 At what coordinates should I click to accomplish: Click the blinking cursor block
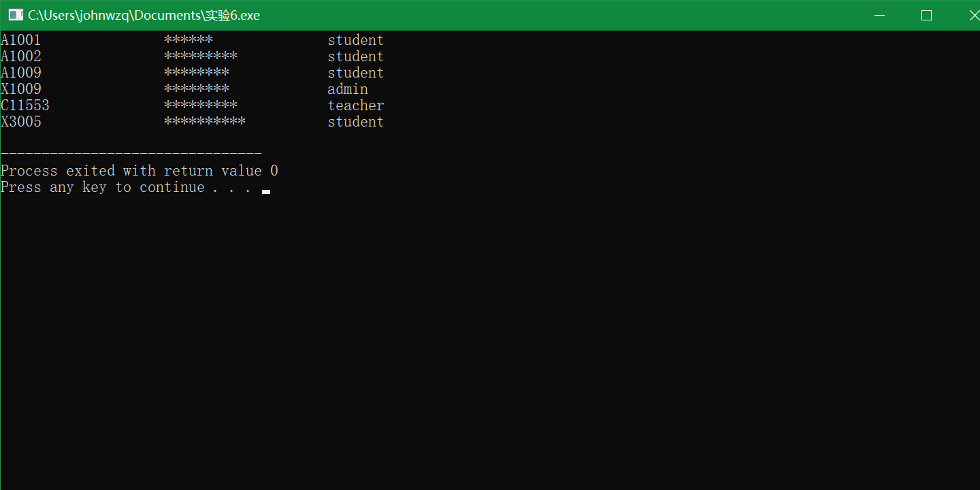(266, 191)
